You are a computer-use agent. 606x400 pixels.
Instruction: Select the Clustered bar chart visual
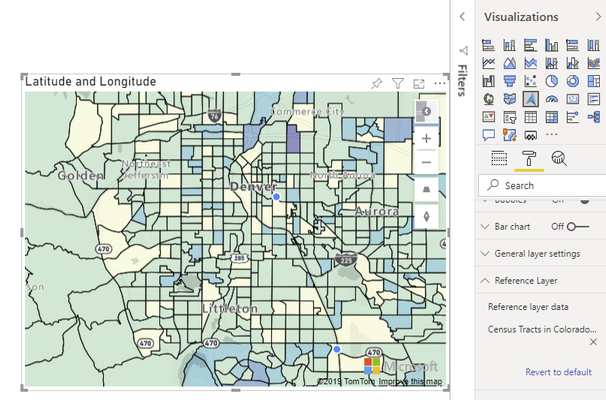pyautogui.click(x=531, y=45)
